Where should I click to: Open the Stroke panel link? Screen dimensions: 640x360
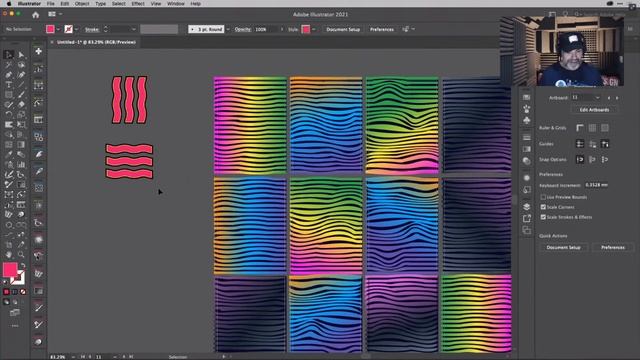click(92, 29)
